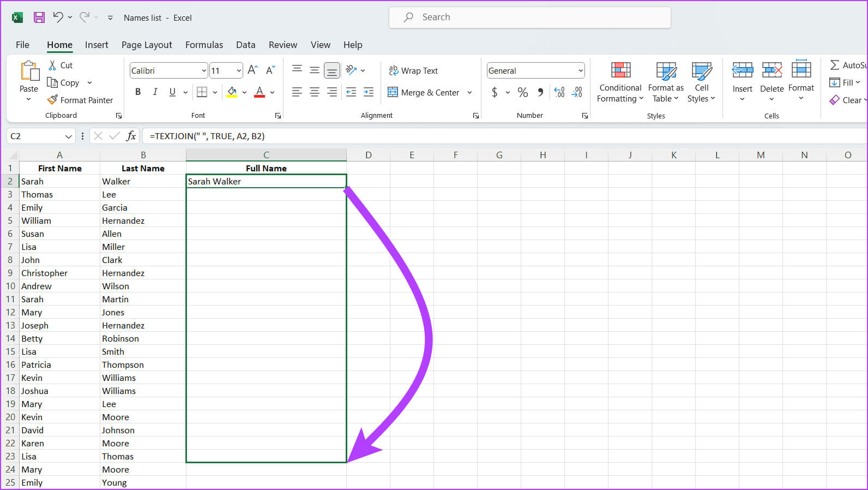Screen dimensions: 868x490
Task: Apply the yellow fill color swatch
Action: click(x=232, y=92)
